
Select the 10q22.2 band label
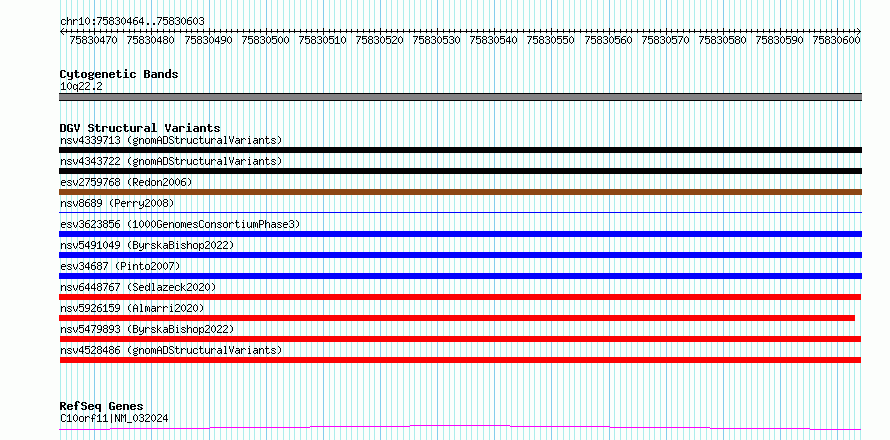click(x=81, y=87)
